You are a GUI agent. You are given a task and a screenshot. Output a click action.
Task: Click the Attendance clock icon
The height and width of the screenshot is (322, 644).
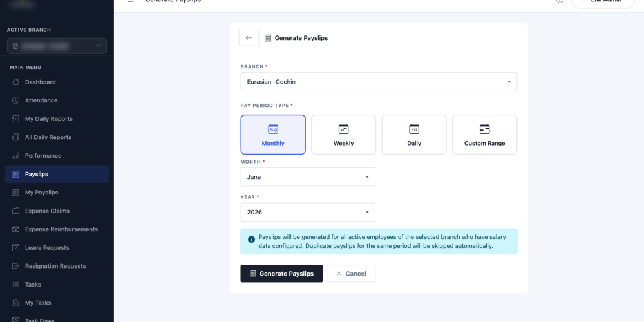pyautogui.click(x=15, y=100)
